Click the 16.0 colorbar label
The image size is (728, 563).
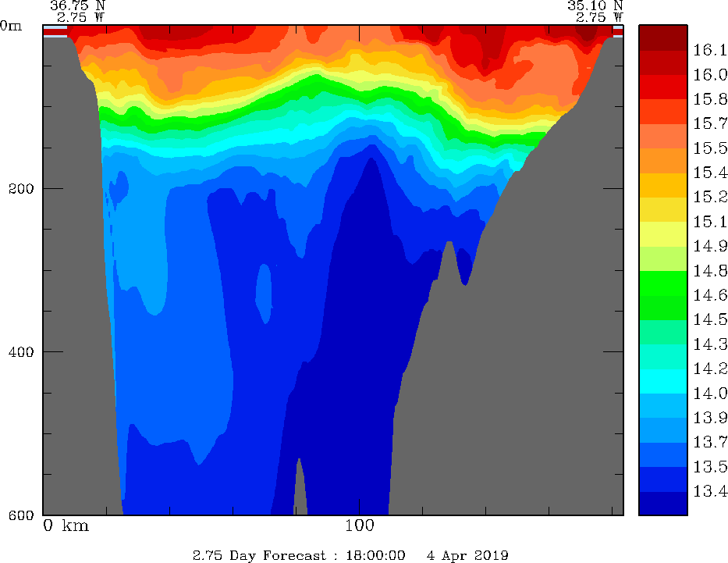(x=710, y=75)
